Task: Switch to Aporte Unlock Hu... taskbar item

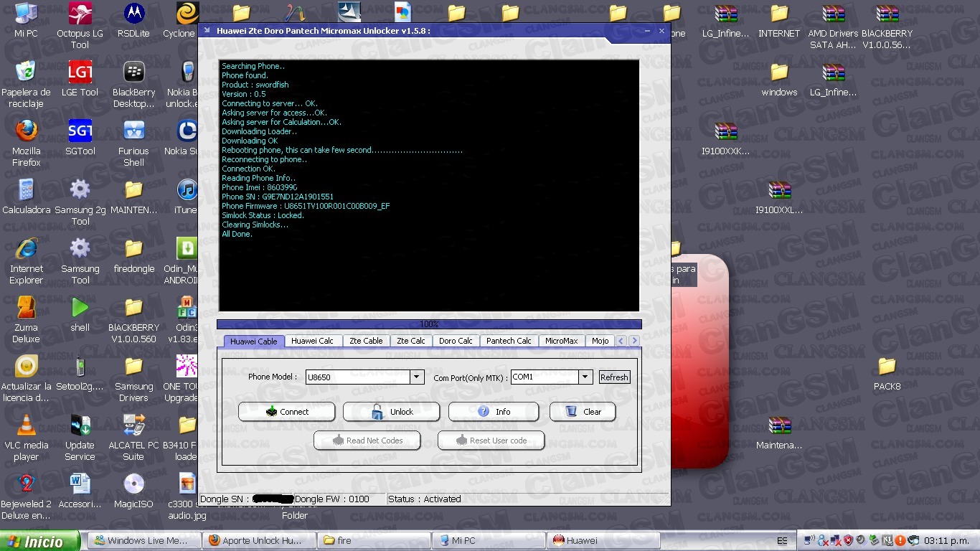Action: pos(259,541)
